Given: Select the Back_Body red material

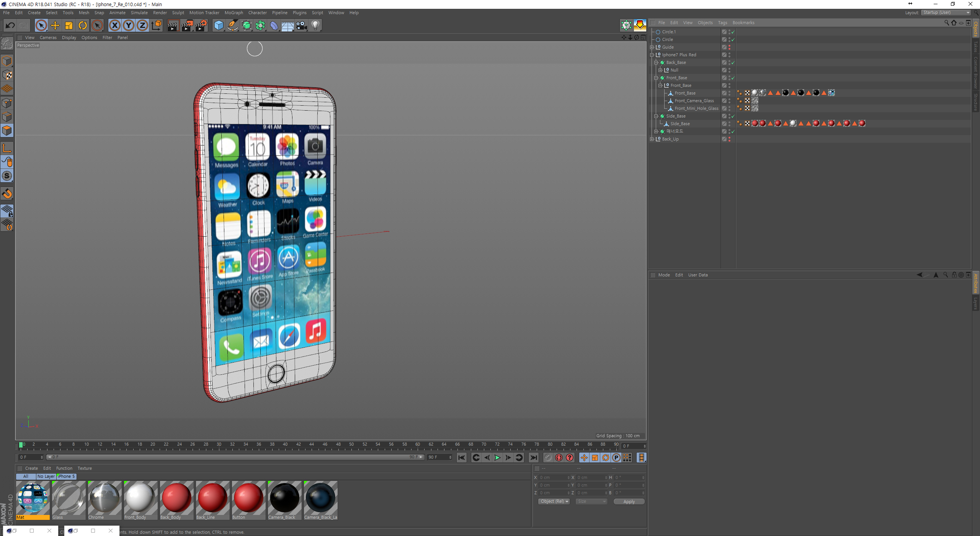Looking at the screenshot, I should point(176,500).
